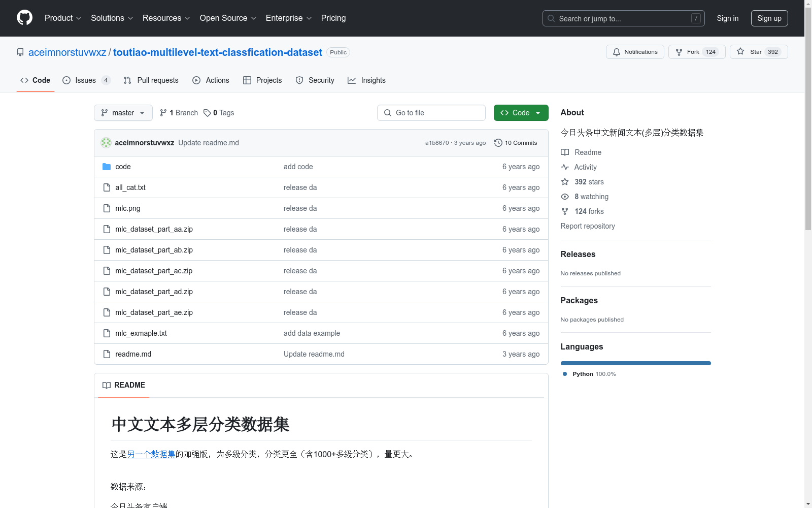Click the aceimnorstuvwxz avatar in commit row
This screenshot has width=812, height=508.
click(x=106, y=143)
